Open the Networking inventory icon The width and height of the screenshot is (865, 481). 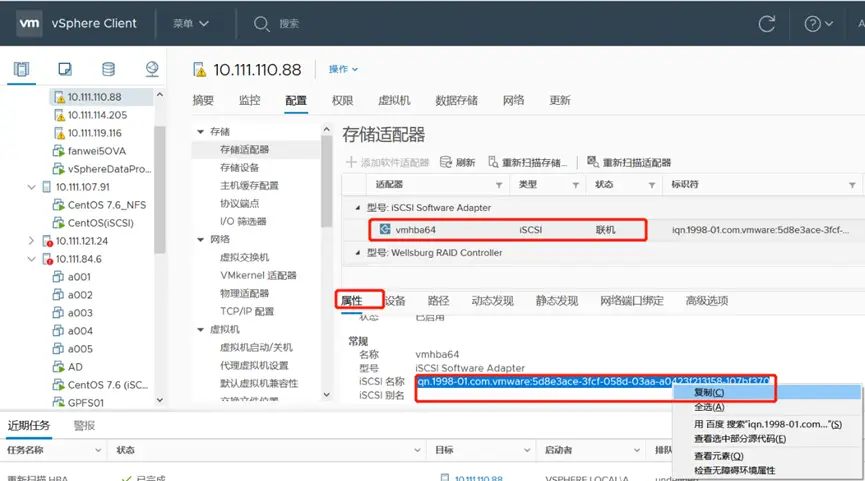152,69
